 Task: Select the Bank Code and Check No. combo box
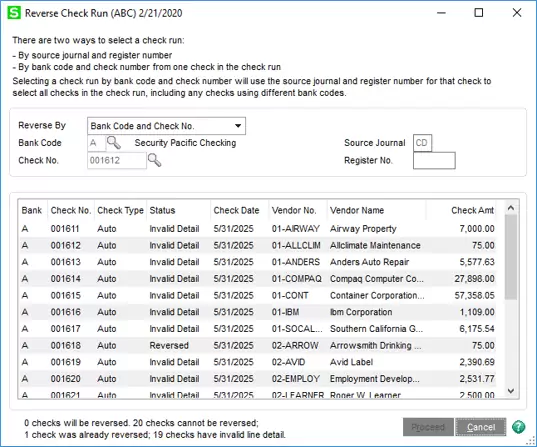click(166, 126)
